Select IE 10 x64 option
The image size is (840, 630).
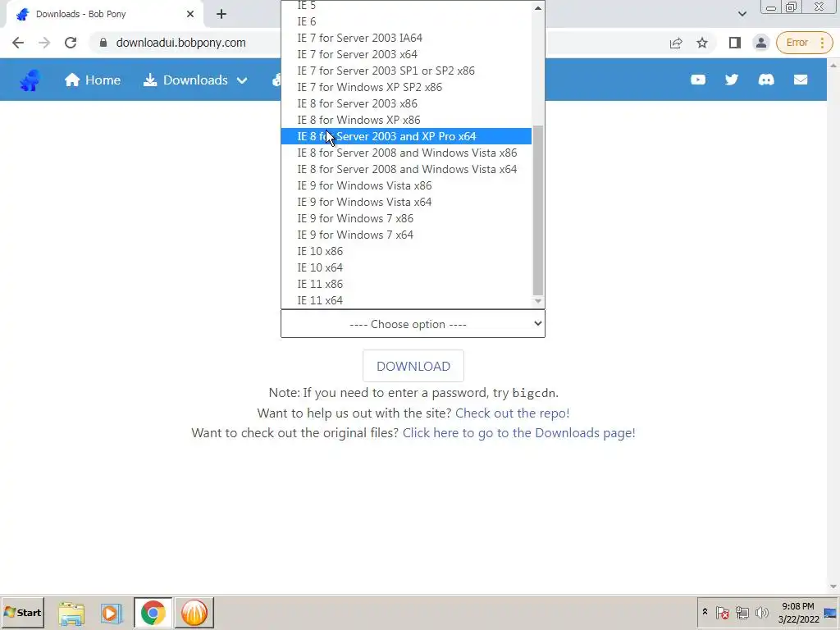click(406, 268)
